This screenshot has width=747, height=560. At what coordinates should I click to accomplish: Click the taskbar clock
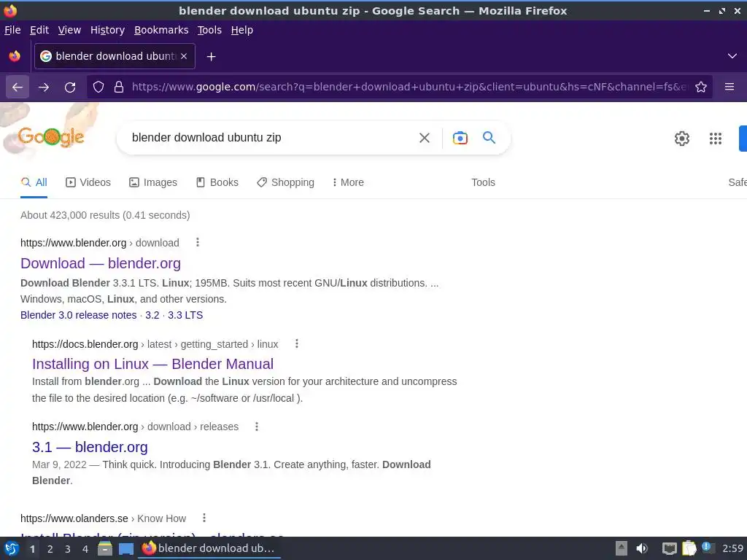click(732, 548)
